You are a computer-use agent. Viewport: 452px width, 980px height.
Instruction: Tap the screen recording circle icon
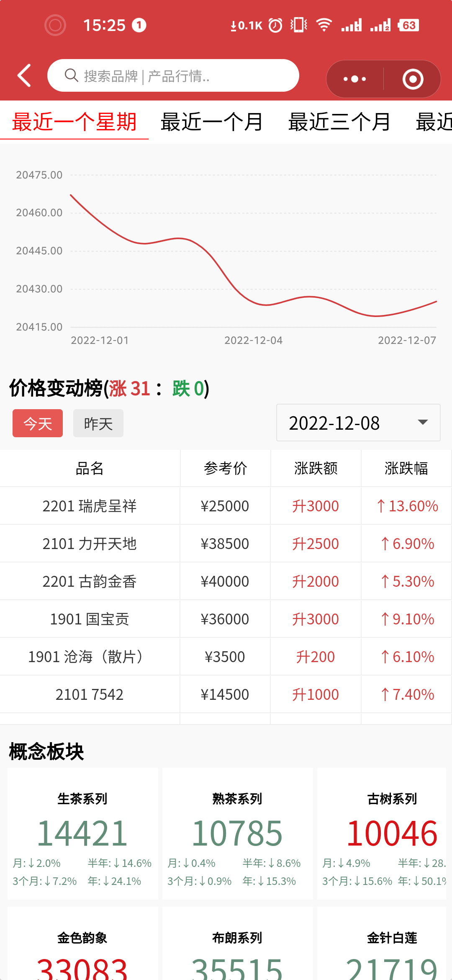pos(55,25)
